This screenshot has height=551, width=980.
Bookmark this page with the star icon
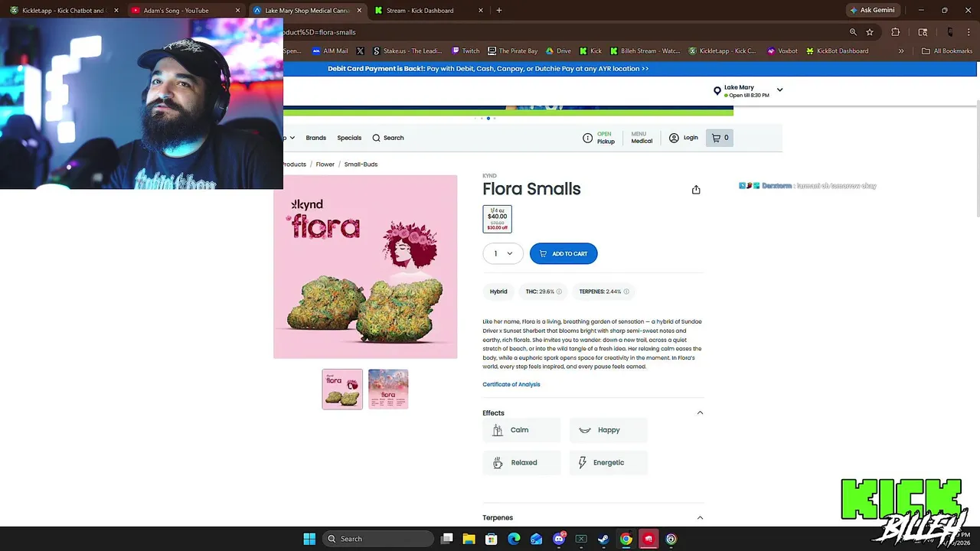[x=870, y=32]
